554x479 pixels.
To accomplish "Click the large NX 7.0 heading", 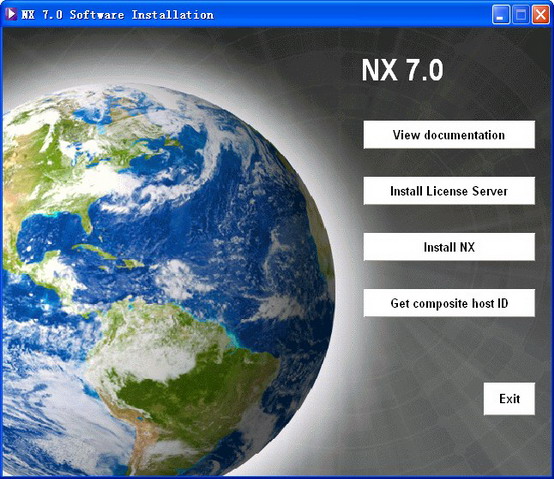I will (x=402, y=70).
